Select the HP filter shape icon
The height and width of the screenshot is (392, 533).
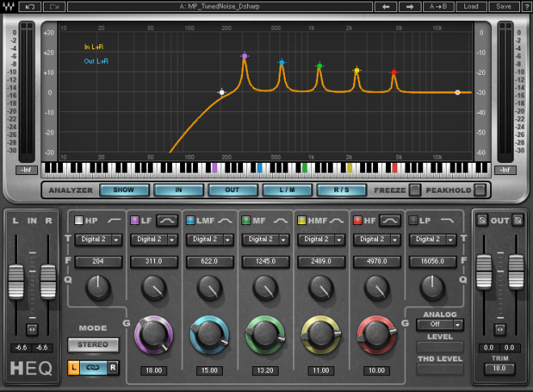click(114, 221)
